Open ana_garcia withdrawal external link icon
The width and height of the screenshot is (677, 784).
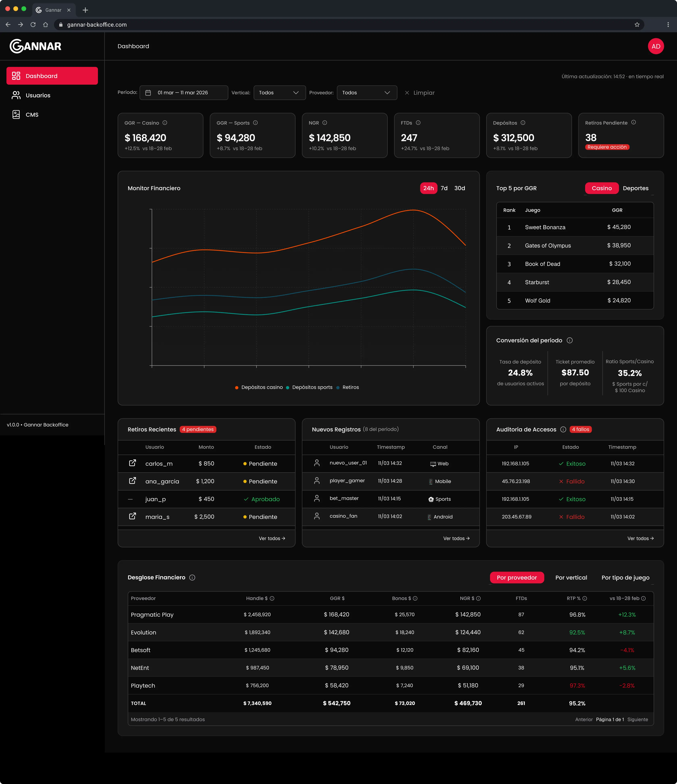click(x=132, y=480)
